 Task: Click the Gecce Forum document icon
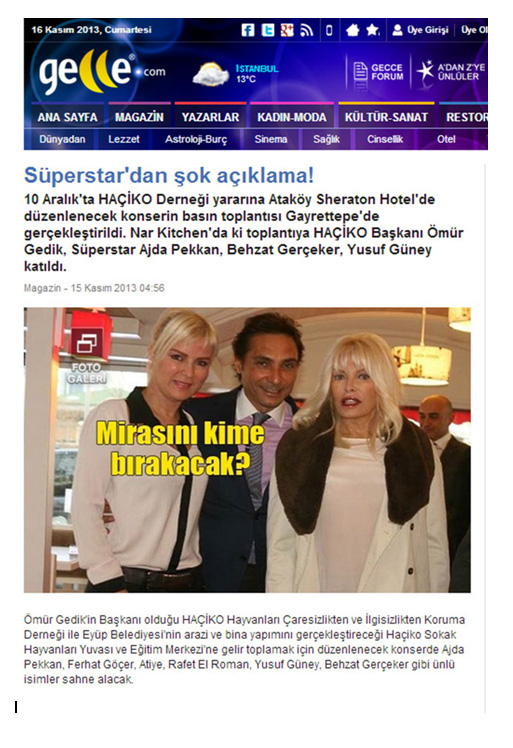coord(361,72)
